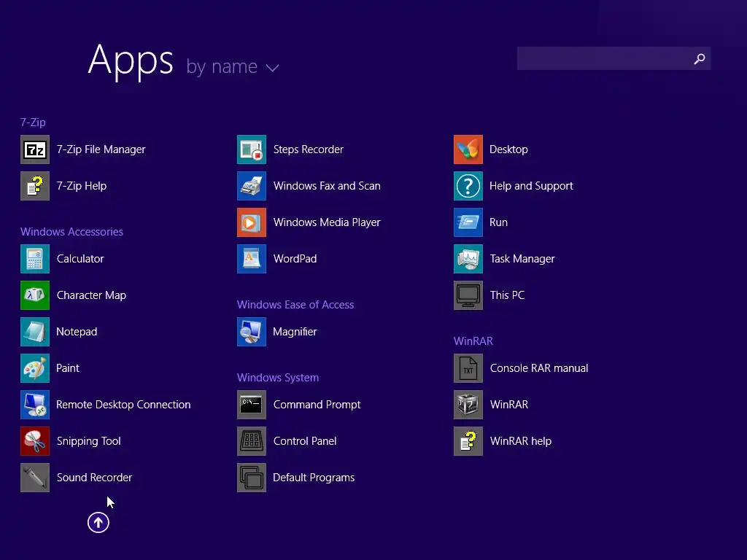Open the Windows Fax and Scan icon
Screen dimensions: 747x560
click(x=252, y=186)
